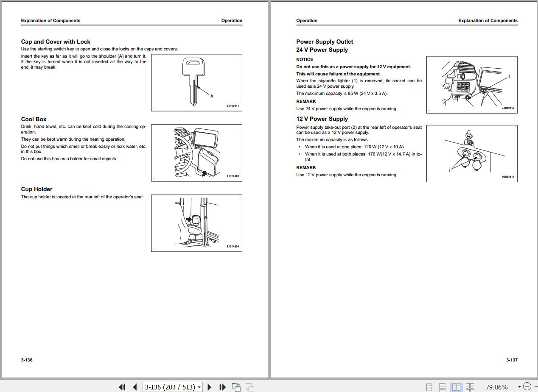538x392 pixels.
Task: Switch to continuous page layout
Action: click(x=442, y=387)
